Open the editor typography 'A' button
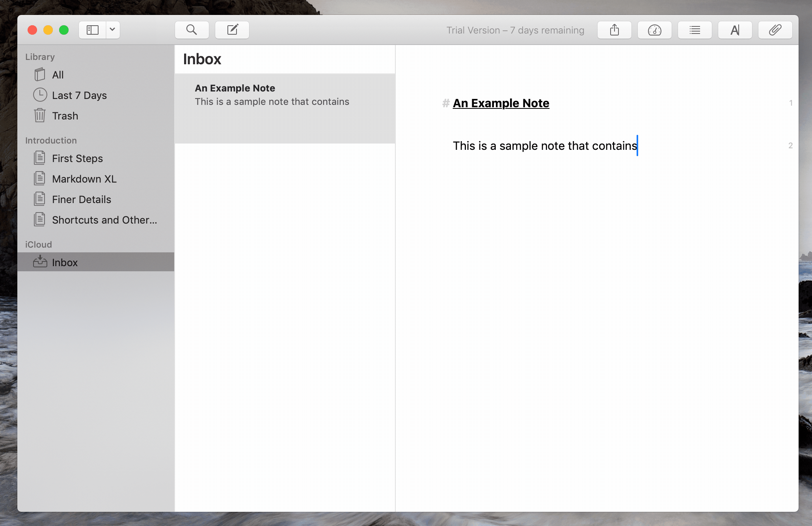The height and width of the screenshot is (526, 812). 735,30
